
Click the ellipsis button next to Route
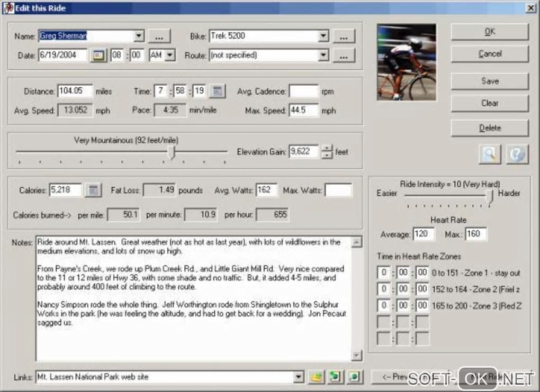point(344,56)
